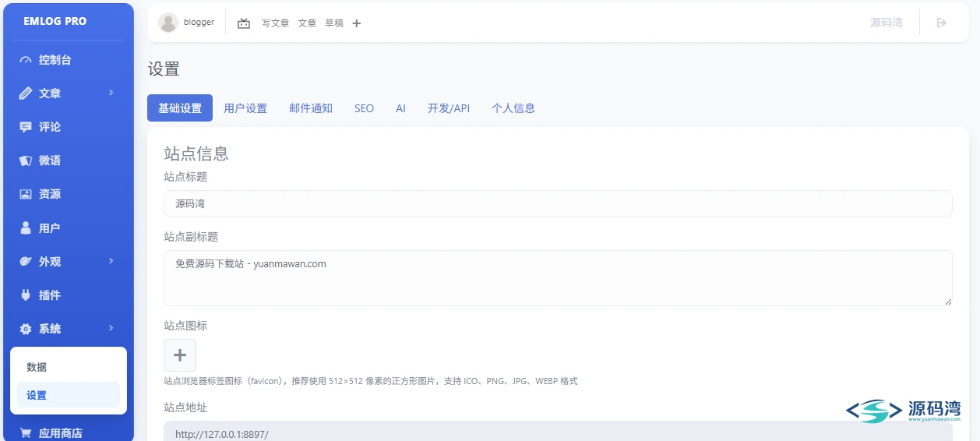Click the 站点图标 upload plus button

pyautogui.click(x=180, y=355)
